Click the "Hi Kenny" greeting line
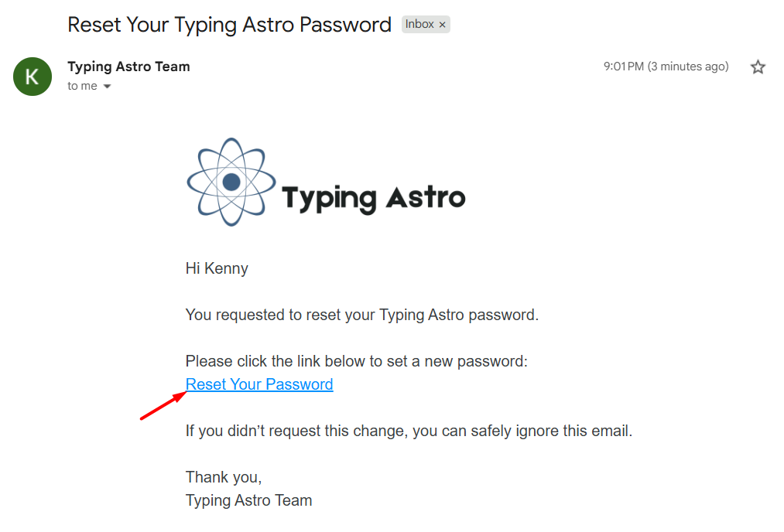Screen dimensions: 784x532 pyautogui.click(x=217, y=268)
